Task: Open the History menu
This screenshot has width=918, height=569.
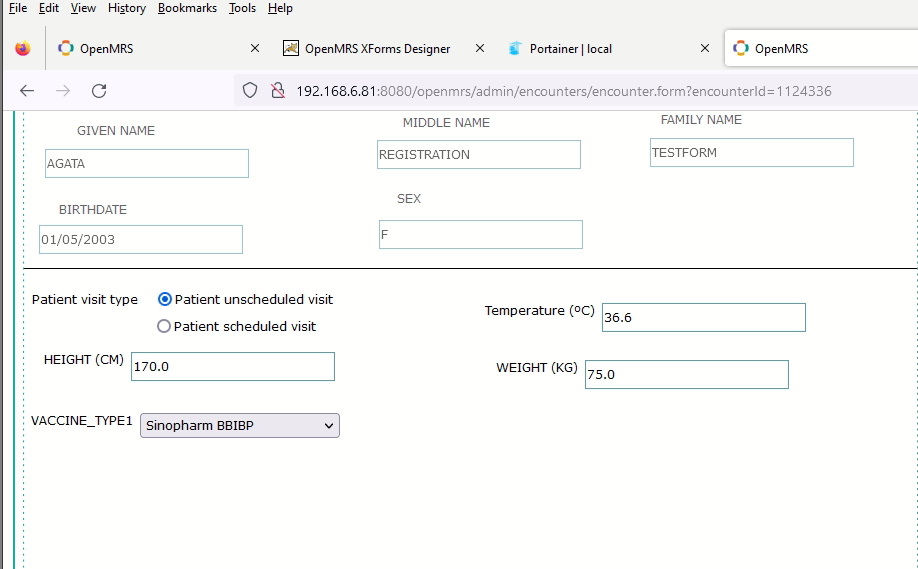Action: pos(126,8)
